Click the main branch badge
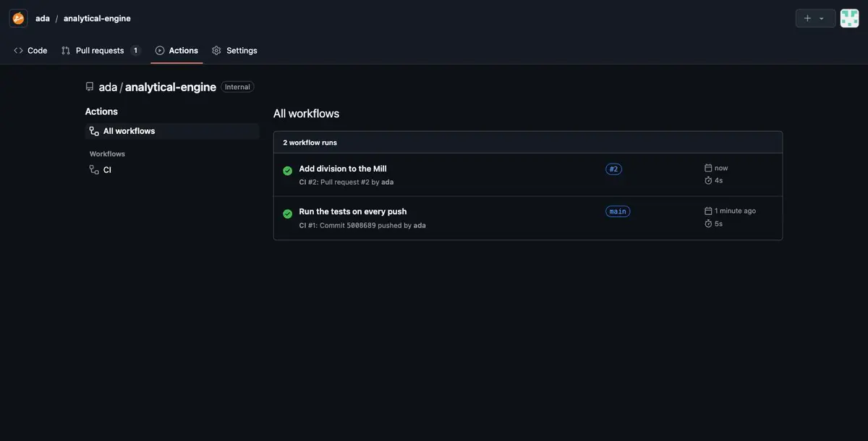 tap(618, 211)
